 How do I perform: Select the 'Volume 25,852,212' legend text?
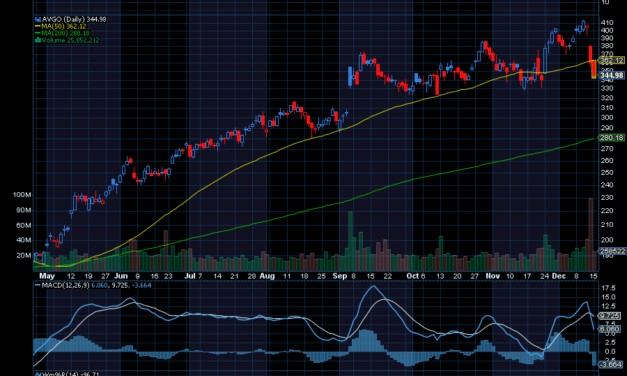pos(70,40)
